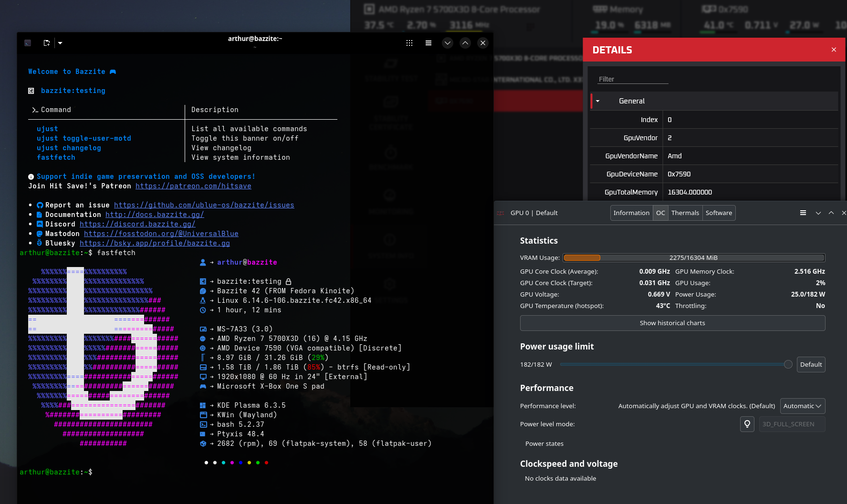
Task: Open the discord.bazzite.gg link
Action: (137, 224)
